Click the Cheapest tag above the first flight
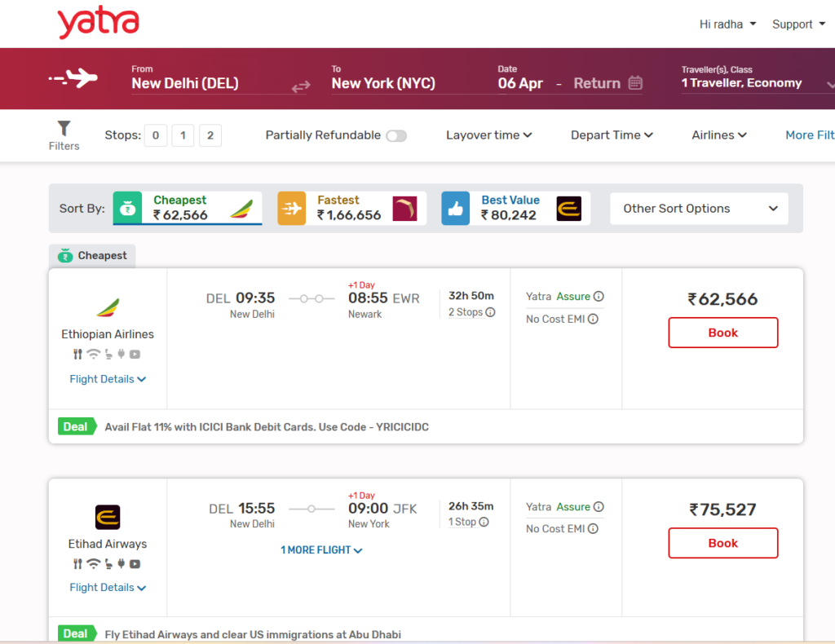The width and height of the screenshot is (835, 644). [x=92, y=255]
